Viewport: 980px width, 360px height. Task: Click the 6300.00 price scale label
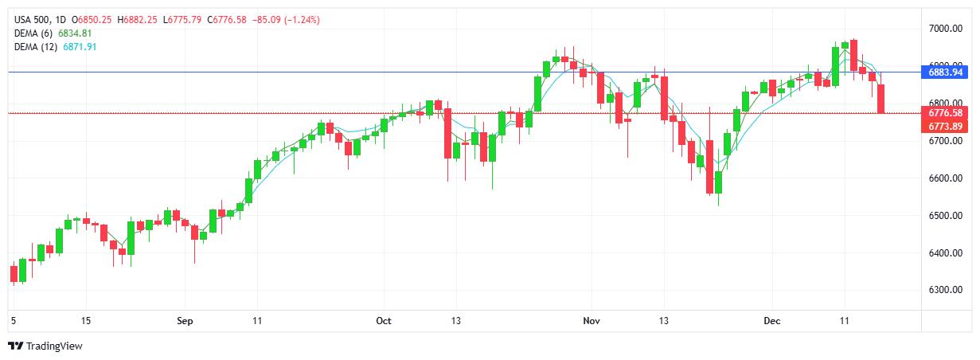(x=946, y=291)
